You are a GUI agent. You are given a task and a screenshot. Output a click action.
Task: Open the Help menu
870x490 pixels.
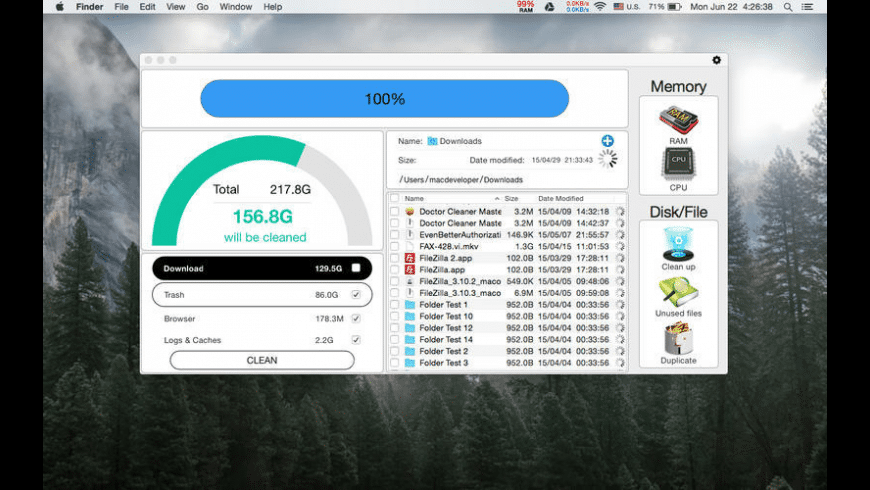click(x=272, y=7)
